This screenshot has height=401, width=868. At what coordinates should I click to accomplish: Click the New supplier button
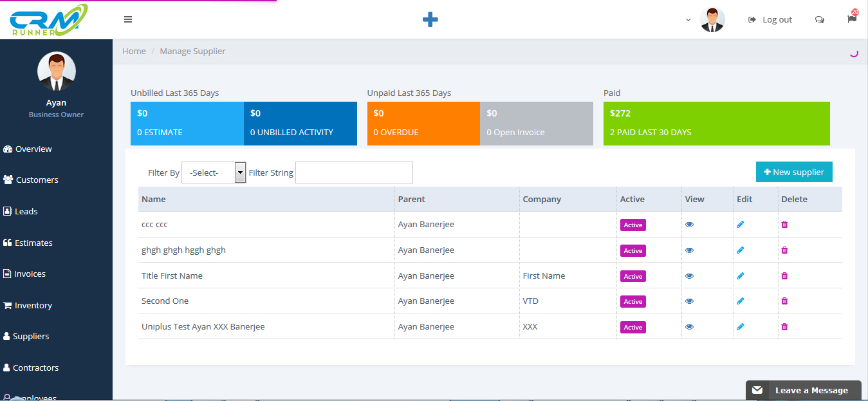(x=794, y=172)
